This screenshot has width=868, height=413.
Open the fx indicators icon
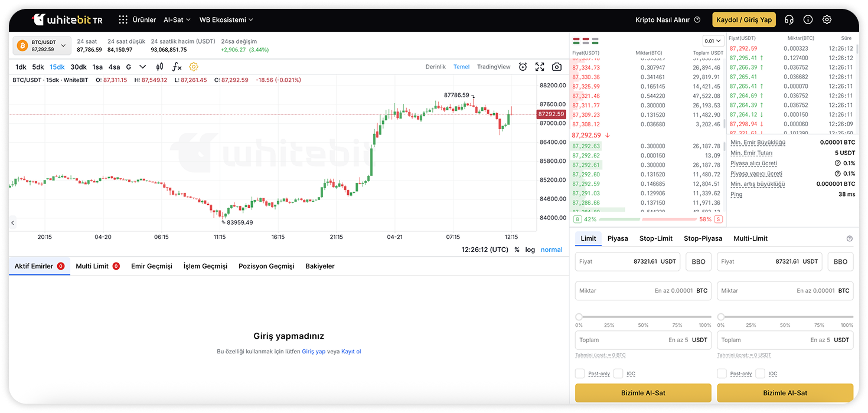coord(177,67)
